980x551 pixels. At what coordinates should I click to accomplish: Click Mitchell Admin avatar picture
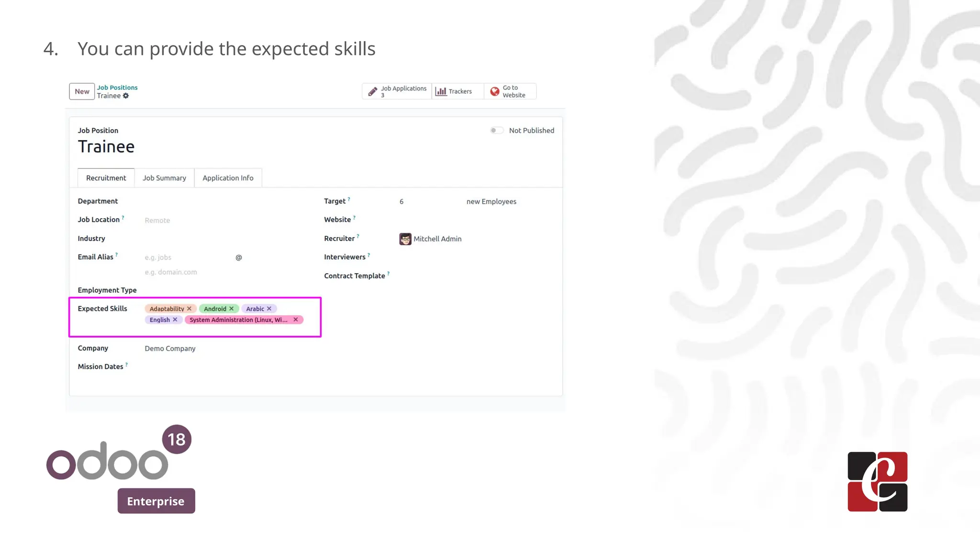coord(405,239)
